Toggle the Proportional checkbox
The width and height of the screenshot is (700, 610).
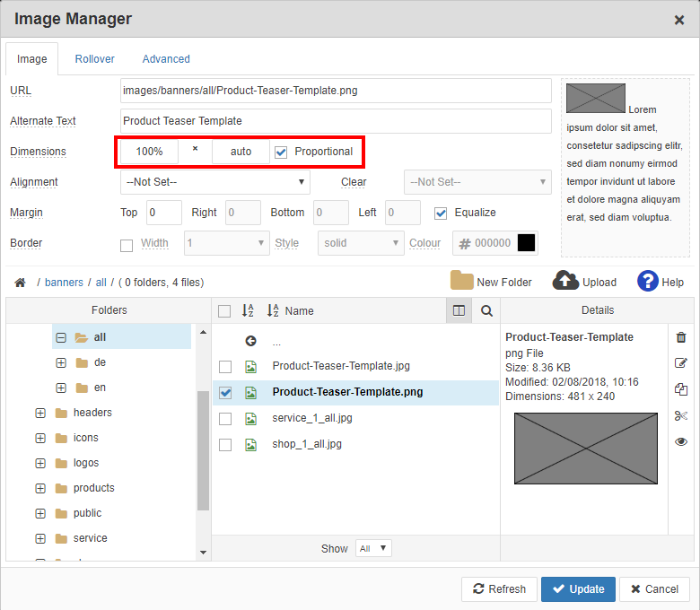(281, 152)
